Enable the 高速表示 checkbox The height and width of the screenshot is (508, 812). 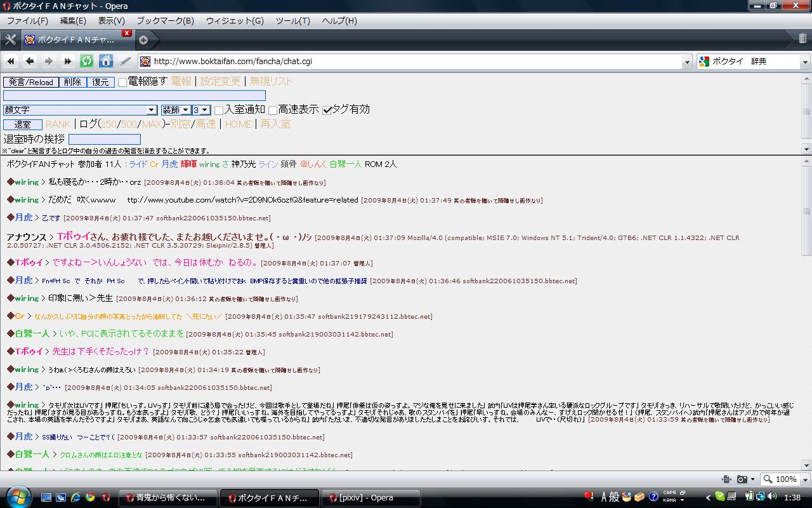[273, 110]
